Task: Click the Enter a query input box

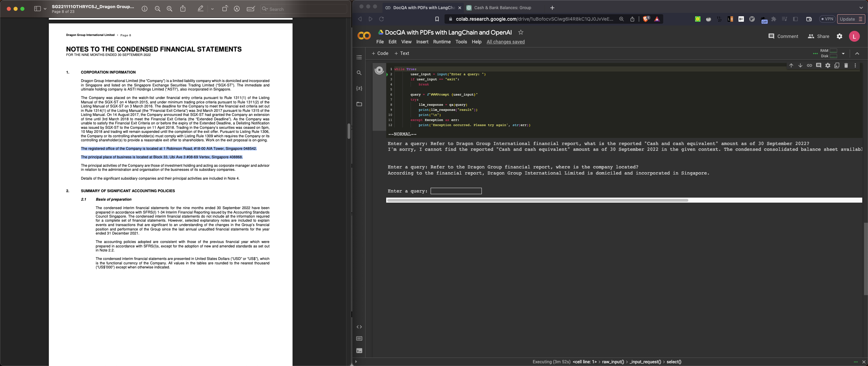Action: point(456,191)
